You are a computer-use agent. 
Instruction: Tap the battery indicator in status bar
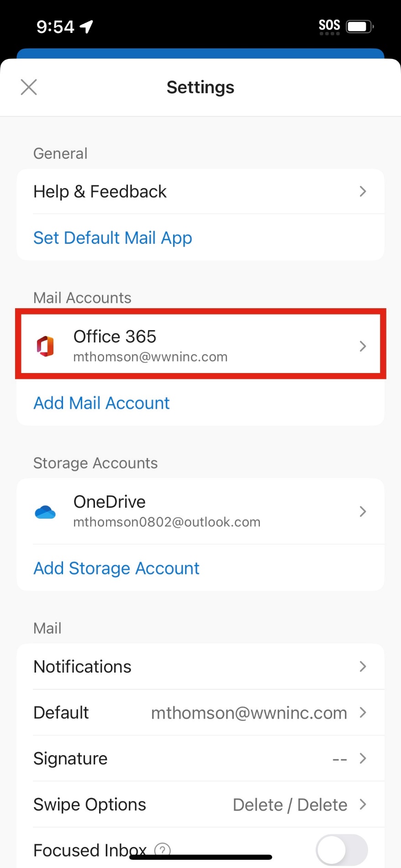360,26
